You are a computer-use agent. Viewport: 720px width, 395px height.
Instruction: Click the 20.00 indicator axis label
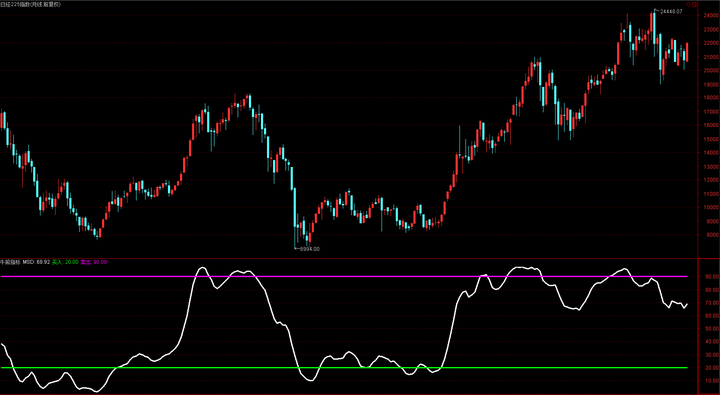coord(712,368)
